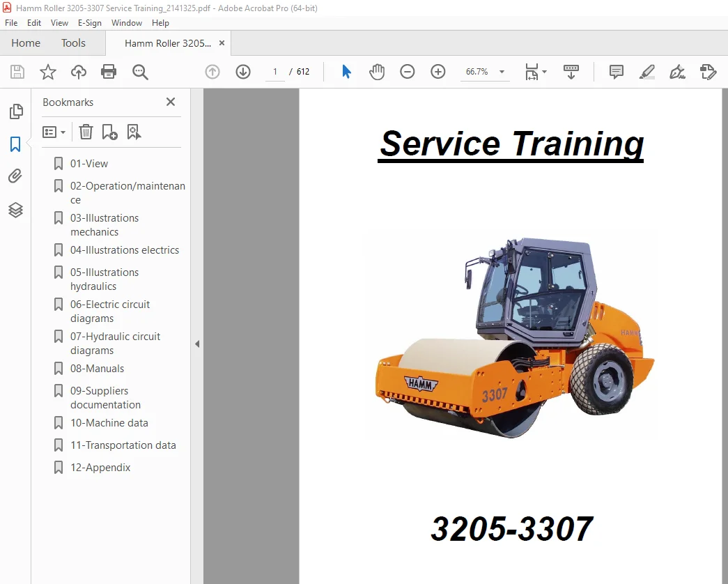Open bookmark 10-Machine data
The height and width of the screenshot is (584, 728).
coord(109,423)
